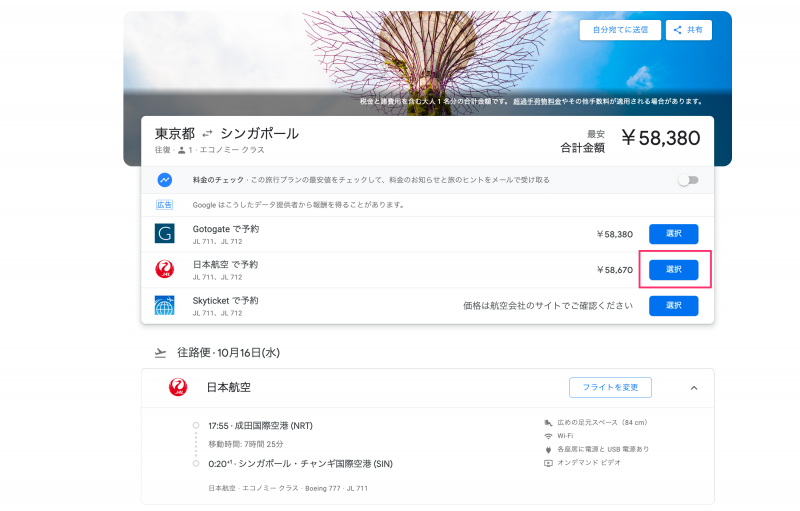Click the Wi-Fi amenity icon
This screenshot has width=800, height=511.
click(x=548, y=436)
